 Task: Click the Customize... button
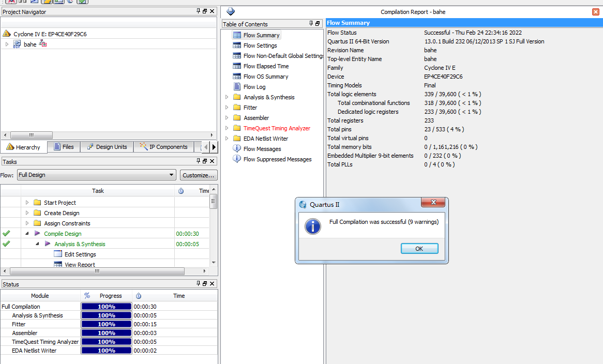(x=199, y=175)
